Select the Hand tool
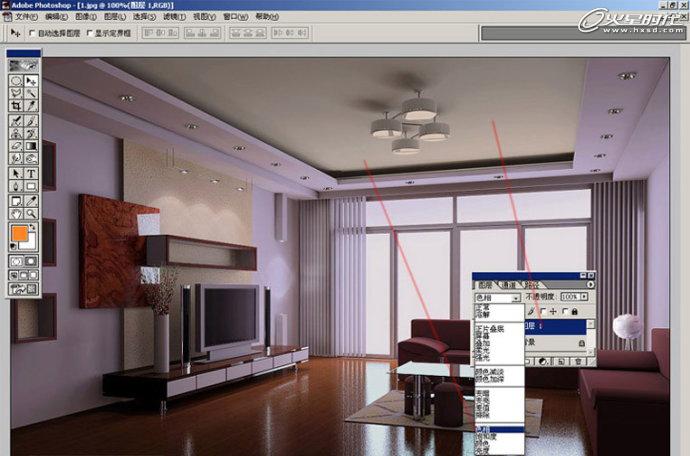 (16, 214)
